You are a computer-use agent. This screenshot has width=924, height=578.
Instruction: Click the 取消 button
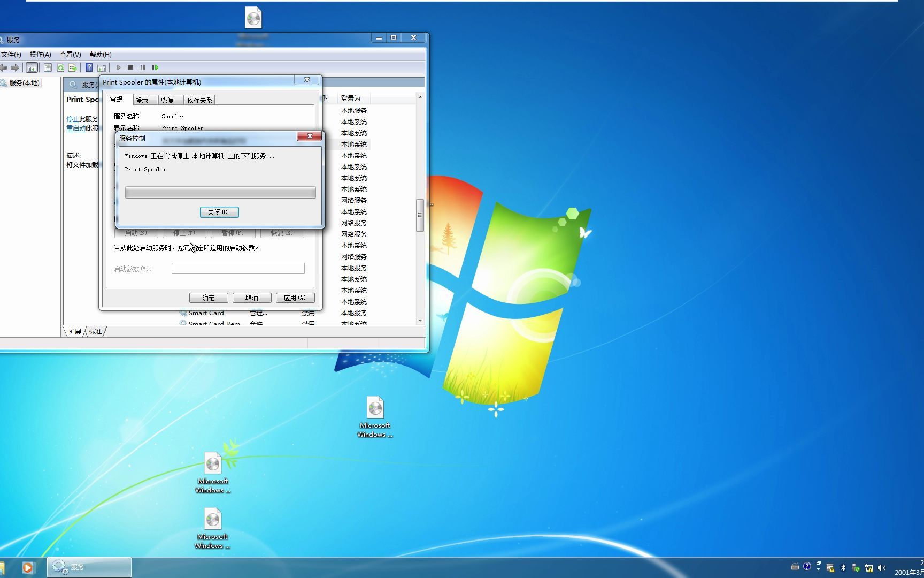[x=252, y=298]
